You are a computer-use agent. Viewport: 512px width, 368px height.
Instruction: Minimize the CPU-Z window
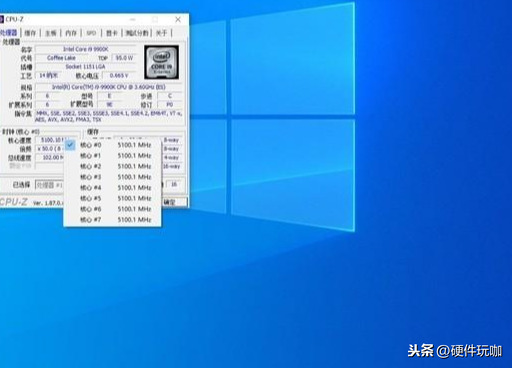(133, 20)
